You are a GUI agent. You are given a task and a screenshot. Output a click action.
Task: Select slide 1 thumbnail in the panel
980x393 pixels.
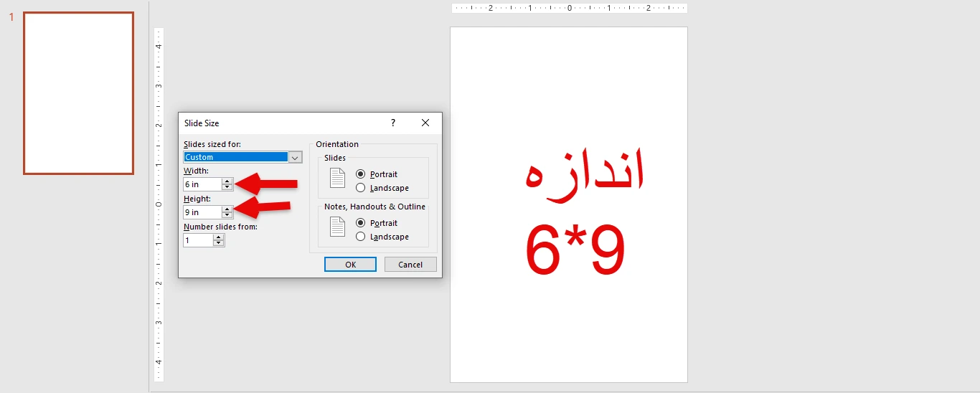click(78, 93)
